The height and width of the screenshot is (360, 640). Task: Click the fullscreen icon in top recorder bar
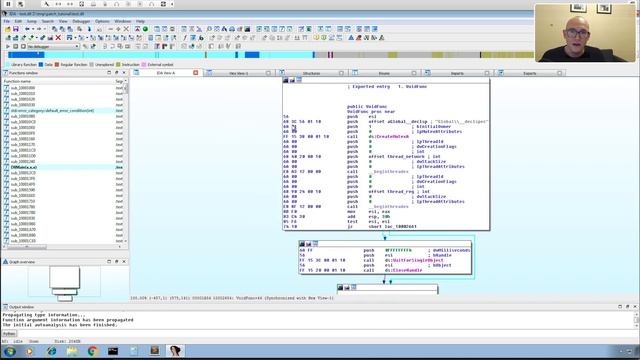163,4
